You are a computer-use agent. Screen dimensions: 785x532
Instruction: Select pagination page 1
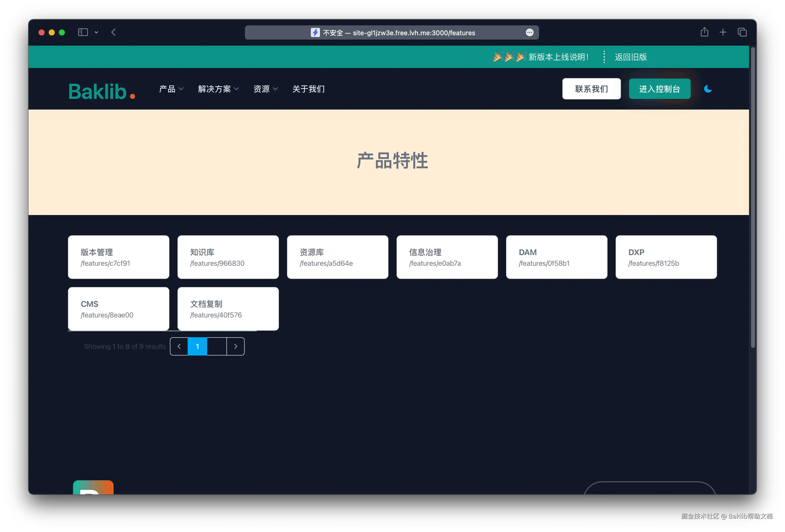pyautogui.click(x=197, y=346)
